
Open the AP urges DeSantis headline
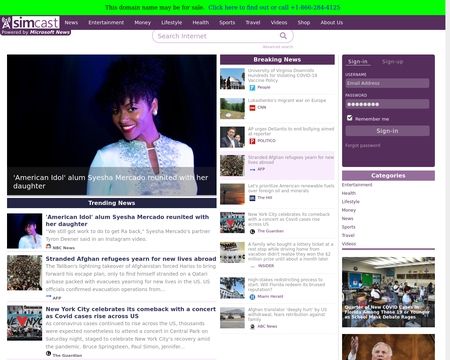291,131
